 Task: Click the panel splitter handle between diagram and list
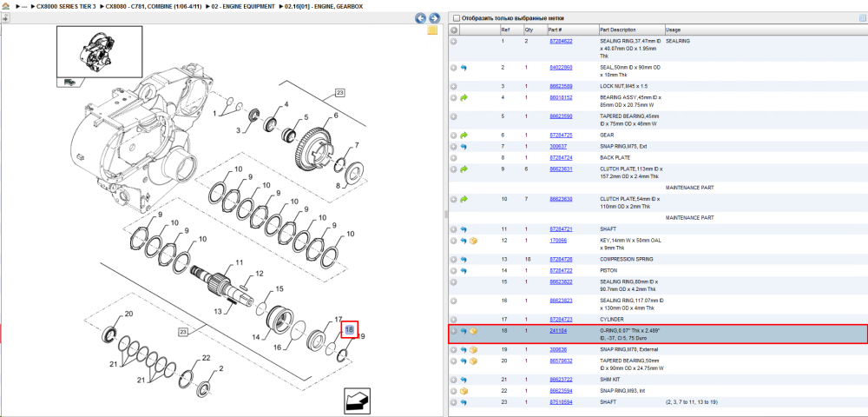pos(445,215)
